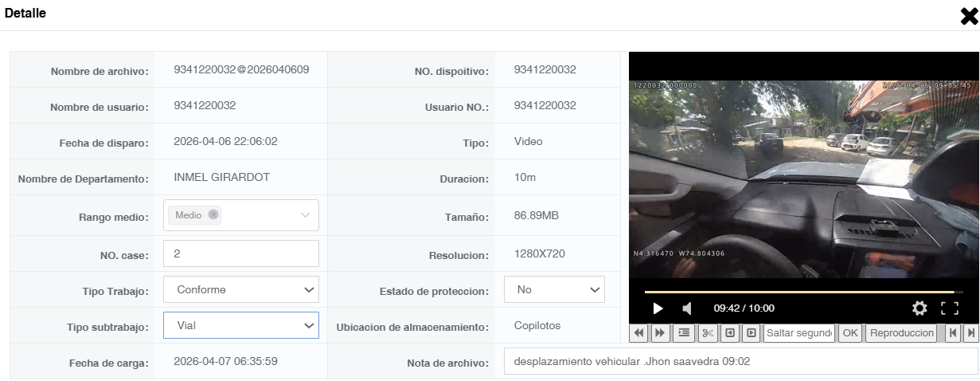Select the NO. dispoitivo value 9341220032

click(x=545, y=69)
